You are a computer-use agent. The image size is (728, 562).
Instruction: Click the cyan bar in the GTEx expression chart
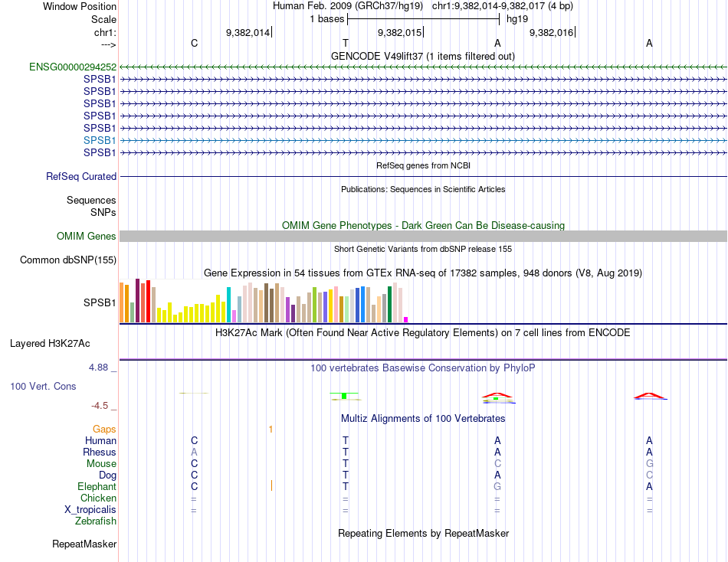click(x=228, y=305)
